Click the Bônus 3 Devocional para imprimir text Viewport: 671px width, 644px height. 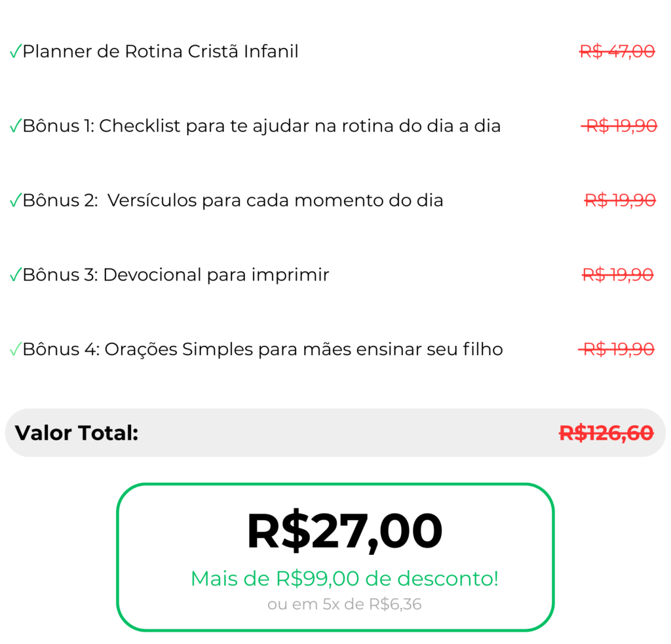pyautogui.click(x=176, y=275)
